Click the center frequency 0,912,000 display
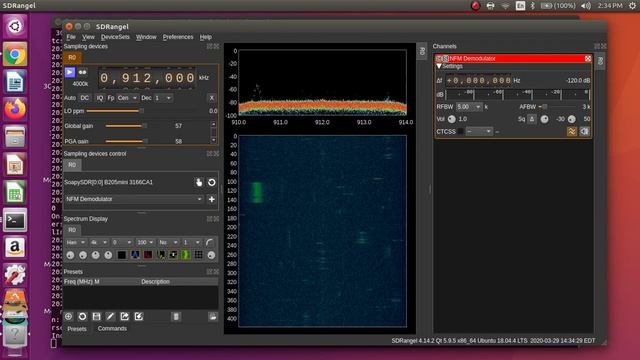 (x=147, y=78)
